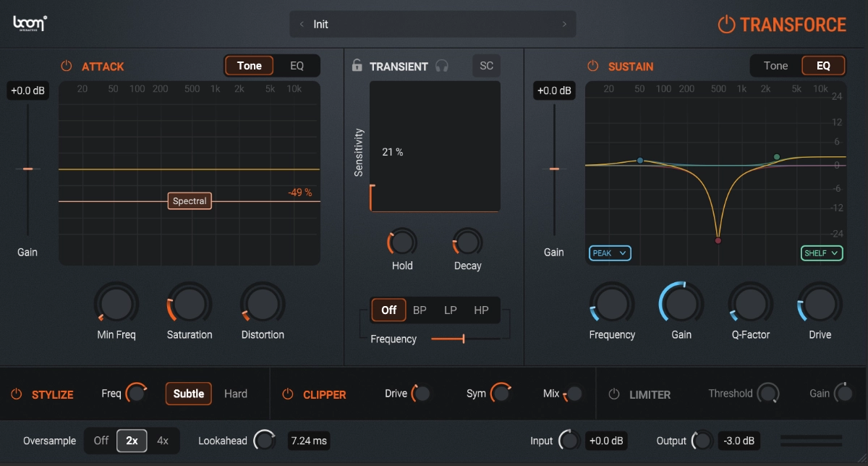This screenshot has width=868, height=466.
Task: Click the Distortion knob
Action: point(263,304)
